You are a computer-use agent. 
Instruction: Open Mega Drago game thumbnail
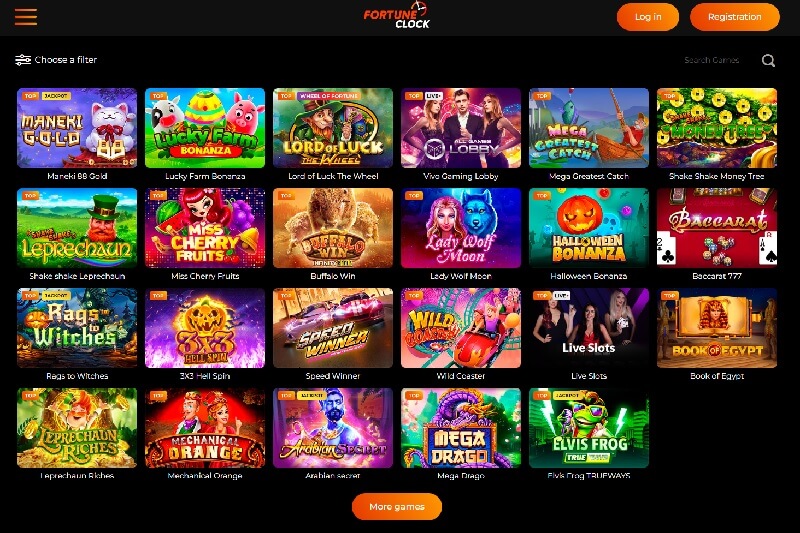pos(461,428)
